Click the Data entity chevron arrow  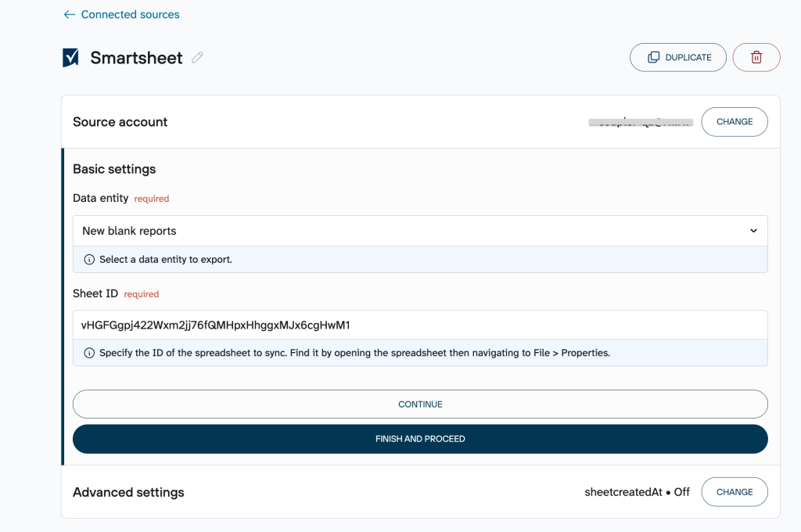[753, 231]
